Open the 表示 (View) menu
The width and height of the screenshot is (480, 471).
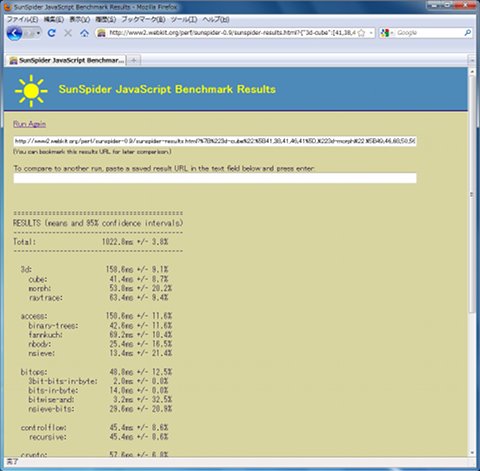point(79,20)
